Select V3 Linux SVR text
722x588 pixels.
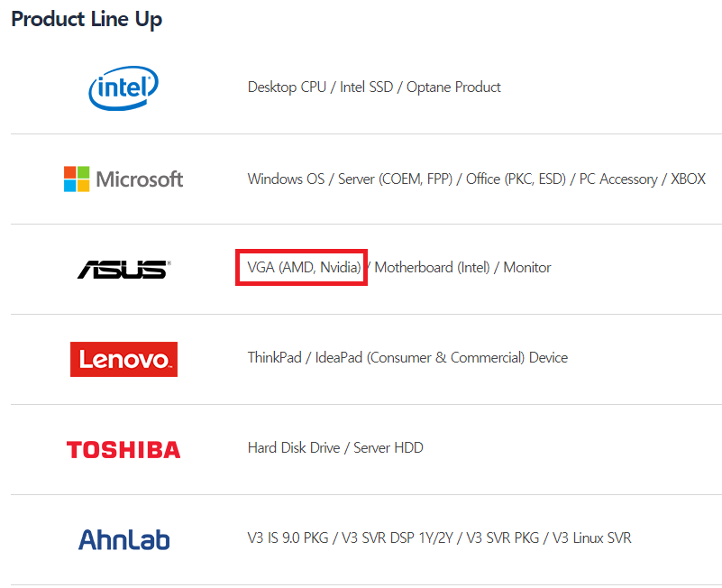point(592,538)
